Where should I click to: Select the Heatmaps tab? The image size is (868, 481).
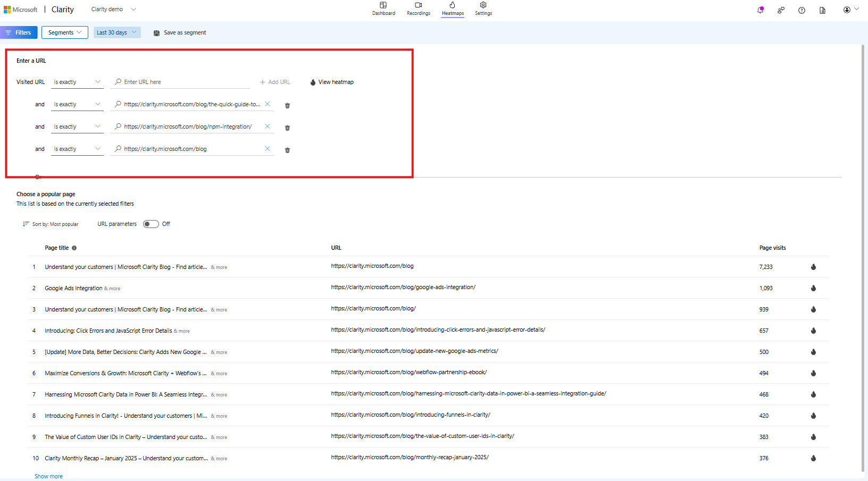point(453,9)
